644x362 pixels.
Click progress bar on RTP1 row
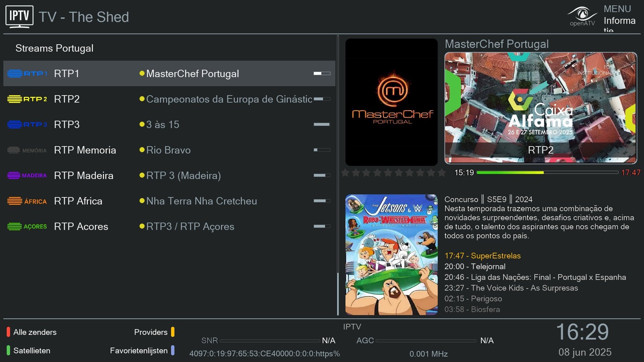322,73
